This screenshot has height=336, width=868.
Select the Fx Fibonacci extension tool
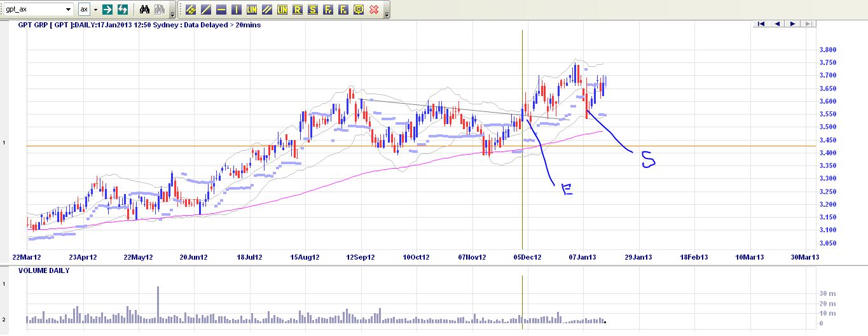[x=343, y=10]
